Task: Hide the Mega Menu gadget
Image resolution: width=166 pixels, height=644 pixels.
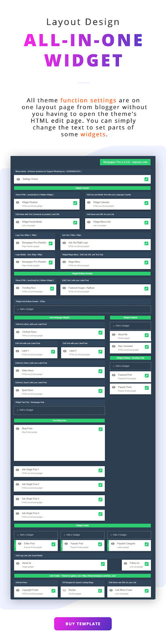Action: 64,262
